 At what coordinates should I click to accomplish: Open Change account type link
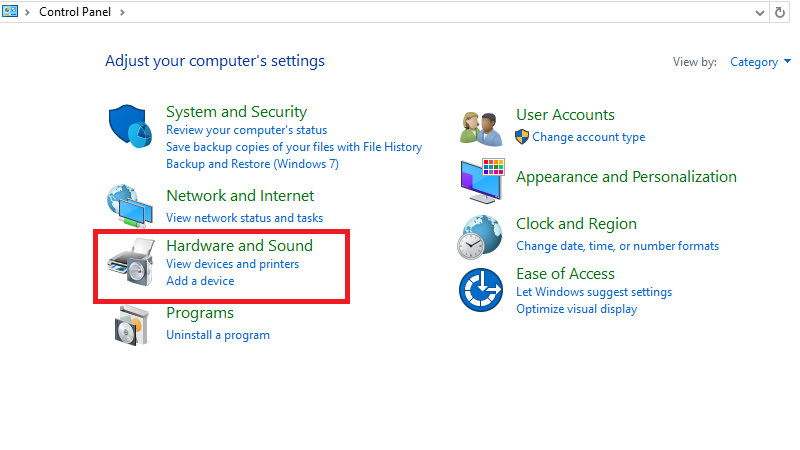[x=588, y=137]
